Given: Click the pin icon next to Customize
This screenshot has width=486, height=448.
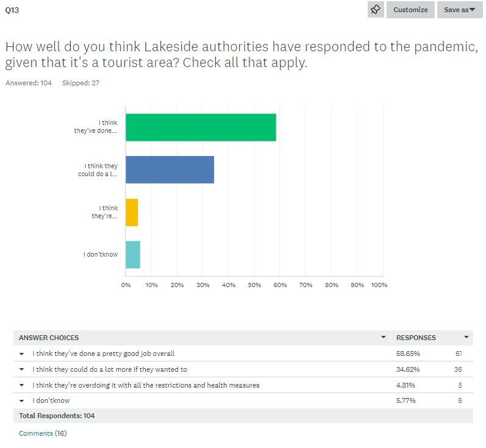Looking at the screenshot, I should coord(376,10).
